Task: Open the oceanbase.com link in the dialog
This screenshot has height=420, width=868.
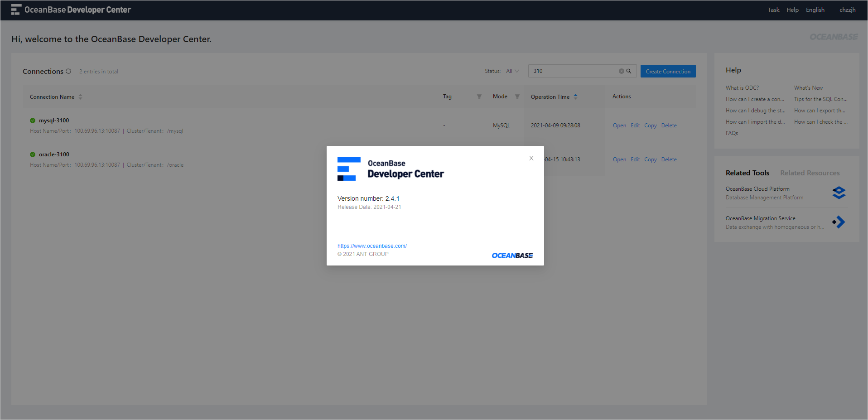Action: tap(372, 246)
